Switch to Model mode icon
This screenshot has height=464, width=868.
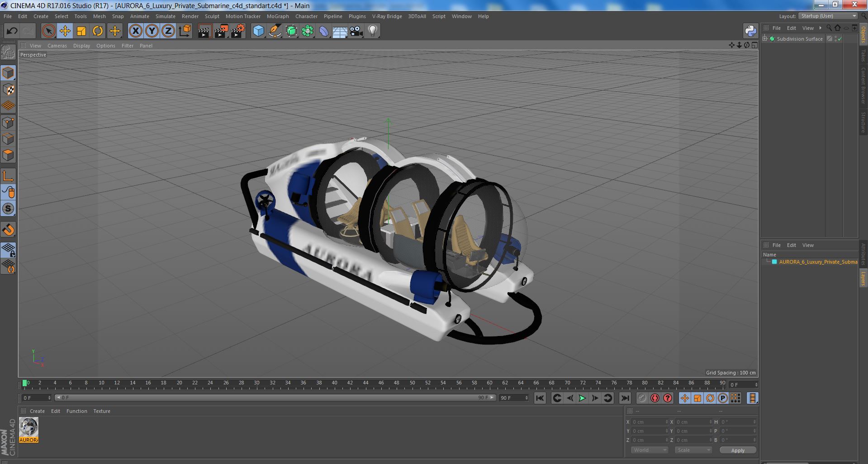(x=8, y=73)
